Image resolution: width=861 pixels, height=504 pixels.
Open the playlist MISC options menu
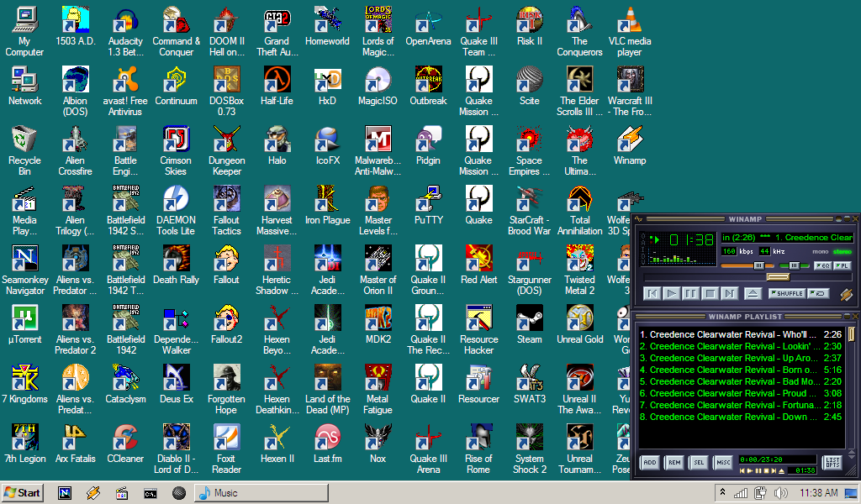click(722, 462)
